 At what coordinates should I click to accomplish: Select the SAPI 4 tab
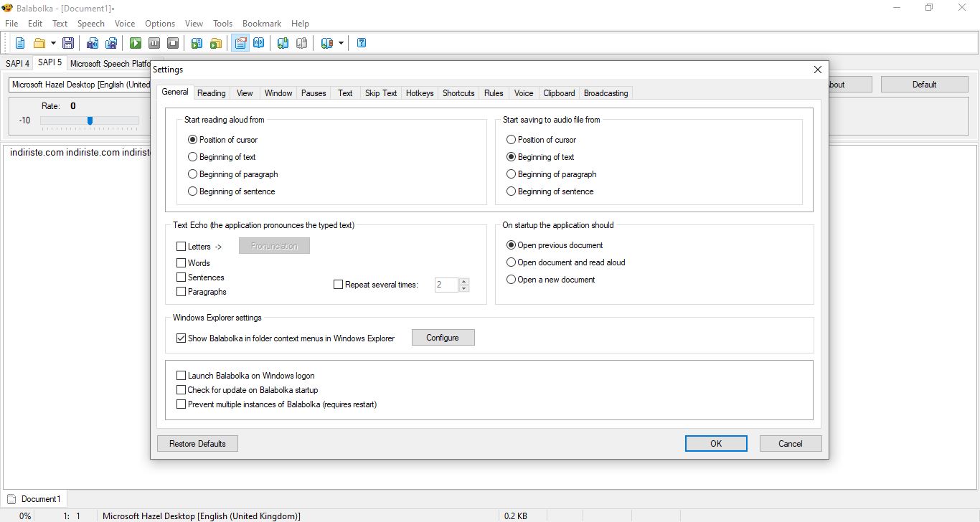(17, 64)
